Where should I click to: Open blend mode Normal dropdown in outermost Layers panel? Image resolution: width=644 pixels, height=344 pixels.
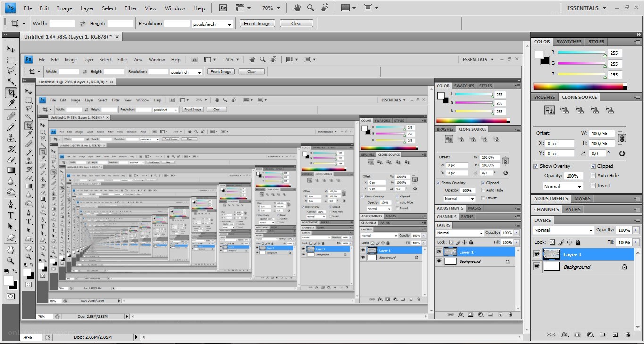tap(563, 230)
